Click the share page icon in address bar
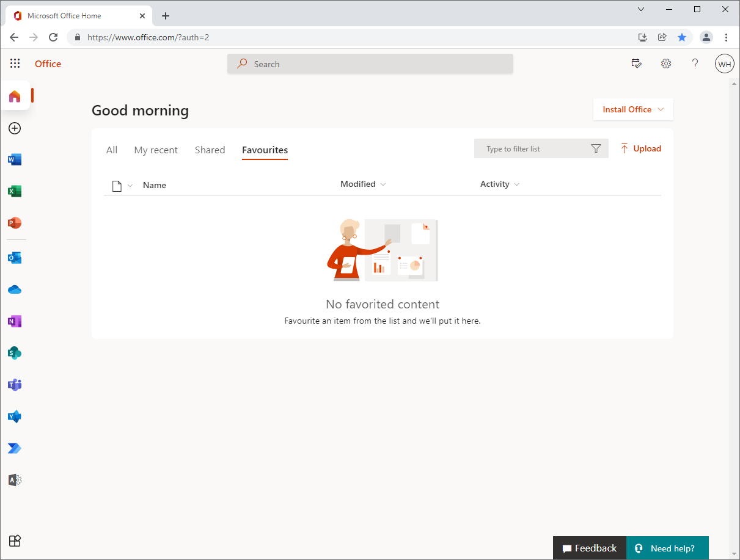Screen dimensions: 740x560 tap(662, 37)
